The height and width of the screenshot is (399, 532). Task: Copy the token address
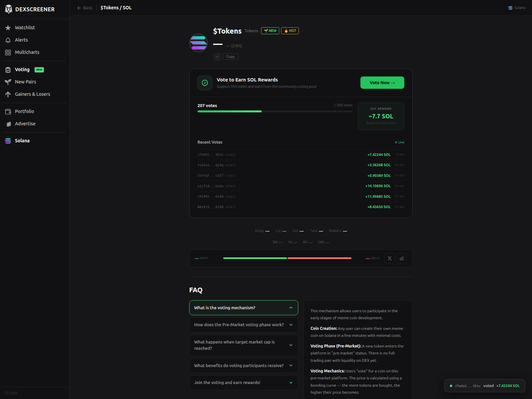pos(230,57)
